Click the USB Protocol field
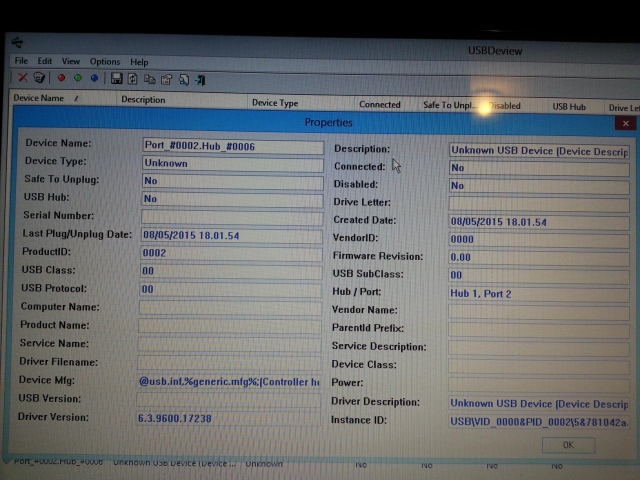The height and width of the screenshot is (480, 640). coord(230,289)
